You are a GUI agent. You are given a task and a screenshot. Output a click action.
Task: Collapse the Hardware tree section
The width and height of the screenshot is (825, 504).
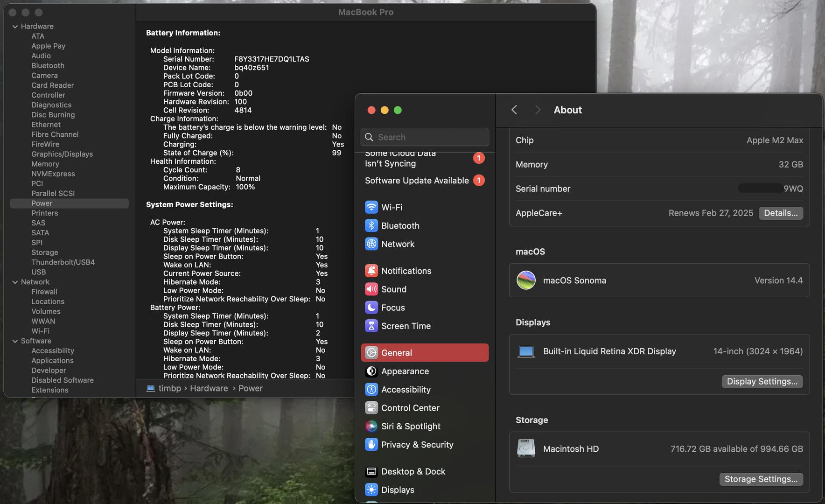click(15, 27)
